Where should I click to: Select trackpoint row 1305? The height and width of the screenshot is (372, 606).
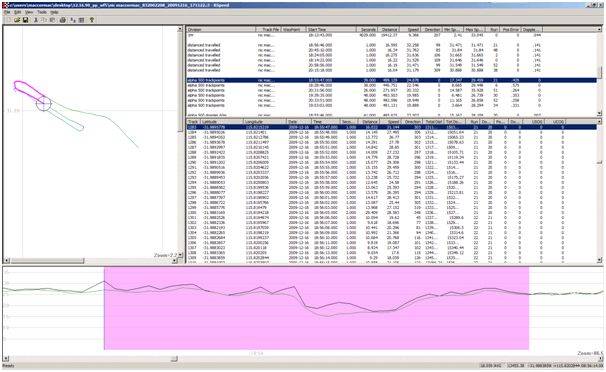392,238
